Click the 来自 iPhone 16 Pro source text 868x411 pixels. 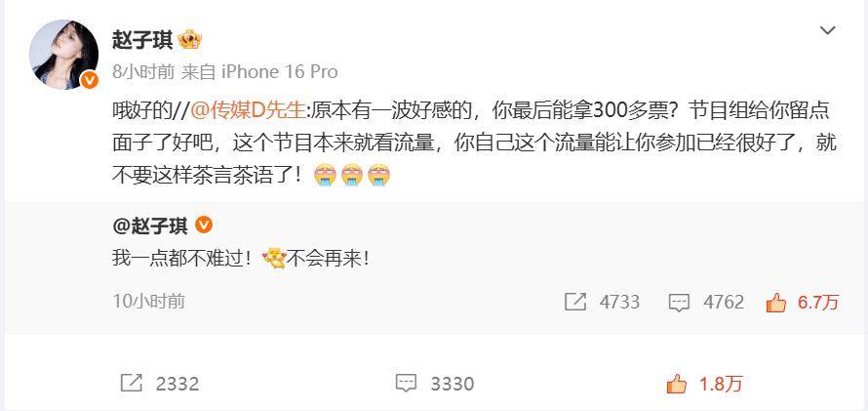coord(259,71)
